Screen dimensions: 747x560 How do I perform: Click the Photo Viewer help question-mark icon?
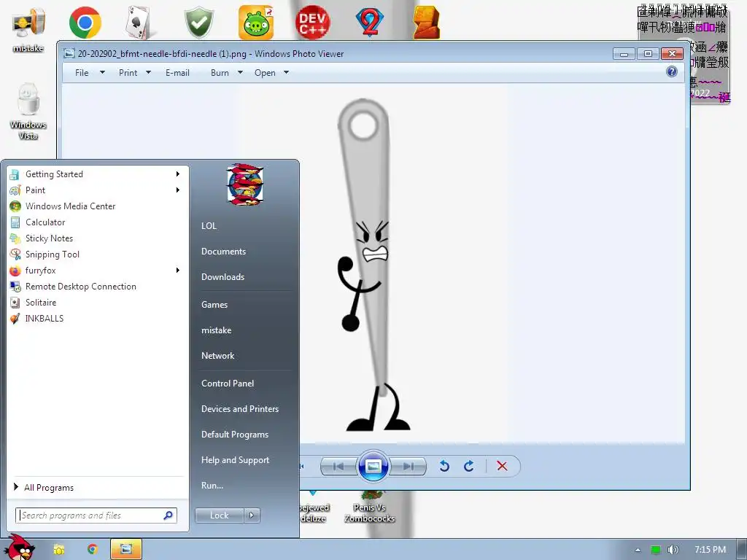tap(672, 72)
